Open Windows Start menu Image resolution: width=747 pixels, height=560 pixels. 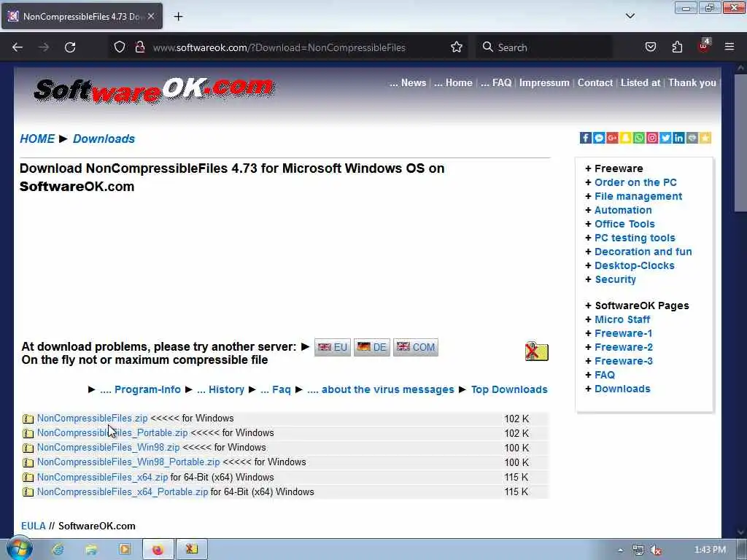tap(19, 548)
